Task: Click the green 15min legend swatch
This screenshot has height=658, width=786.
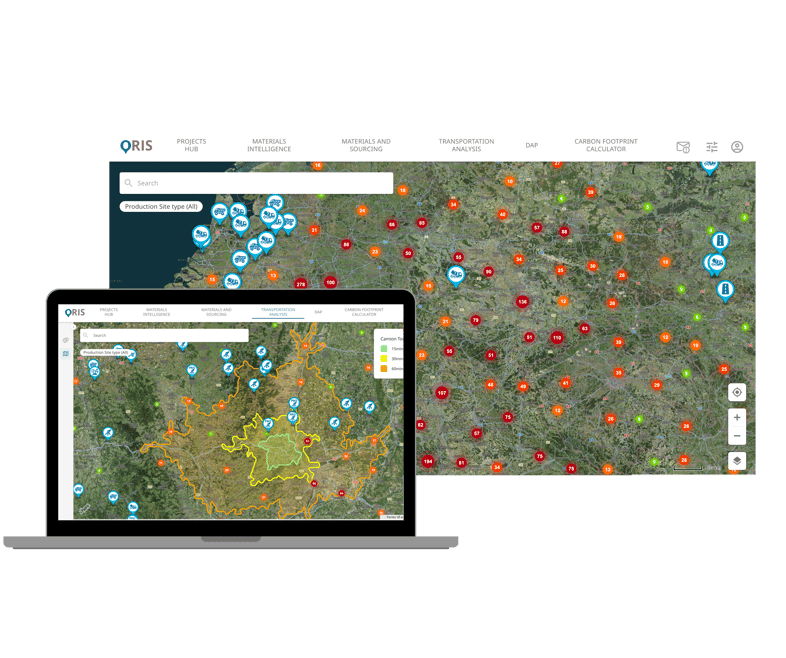Action: (384, 348)
